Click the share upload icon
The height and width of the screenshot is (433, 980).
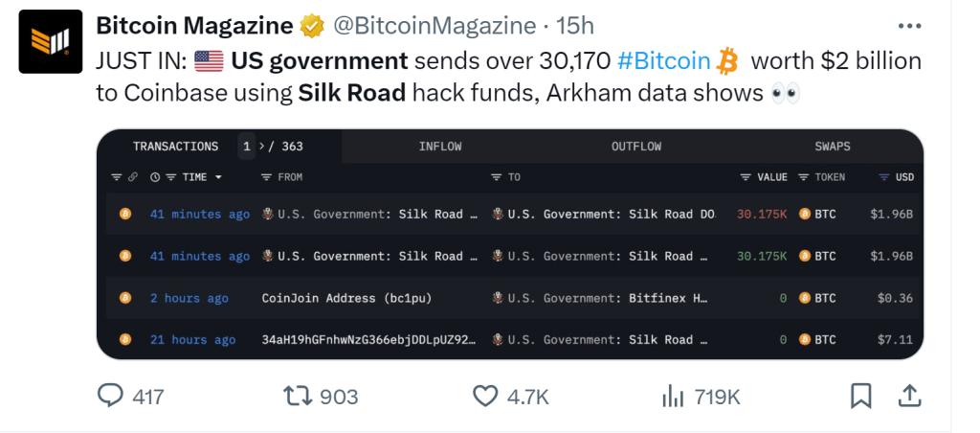[908, 395]
